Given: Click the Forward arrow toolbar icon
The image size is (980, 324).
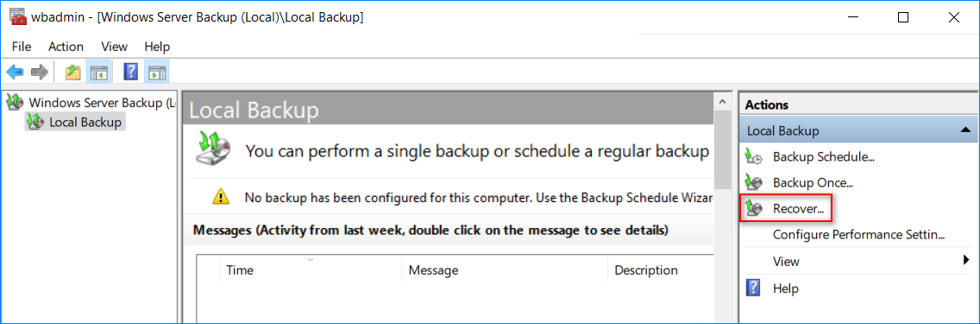Looking at the screenshot, I should pos(40,73).
